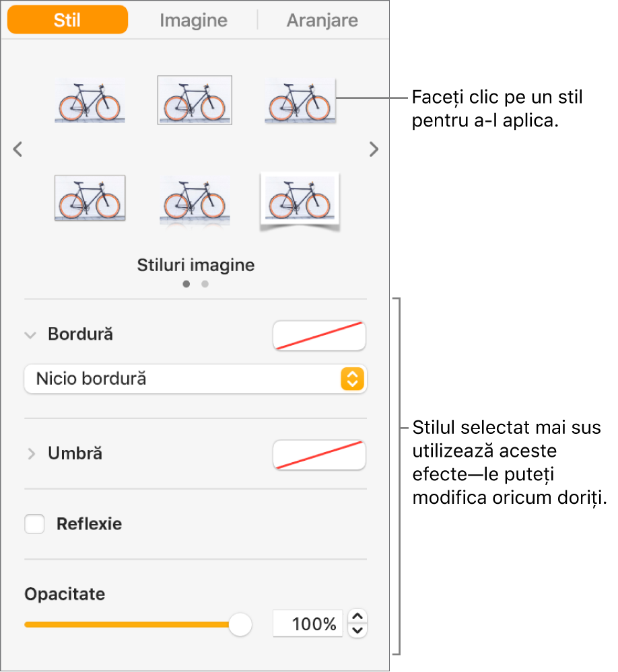Select the first image styles page dot
The image size is (618, 672).
point(186,284)
